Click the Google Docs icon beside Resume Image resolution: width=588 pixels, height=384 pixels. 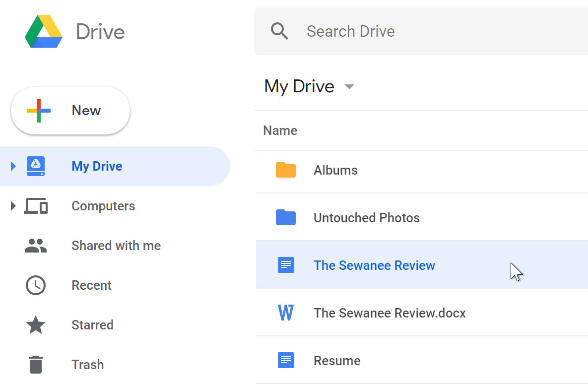285,361
